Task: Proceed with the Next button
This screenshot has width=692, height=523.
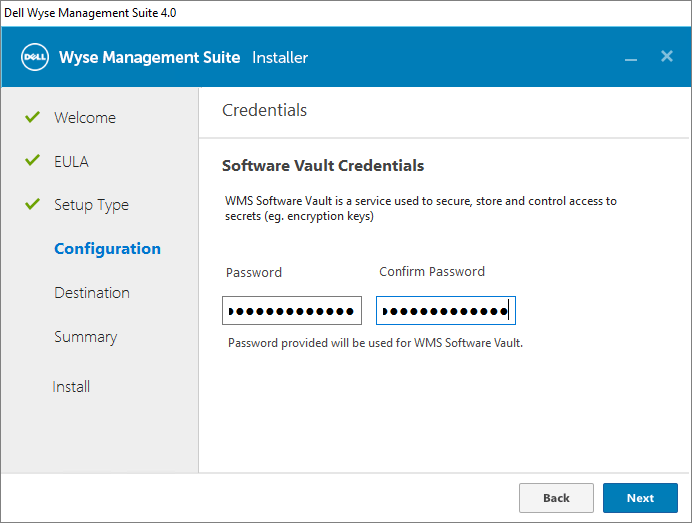Action: 640,498
